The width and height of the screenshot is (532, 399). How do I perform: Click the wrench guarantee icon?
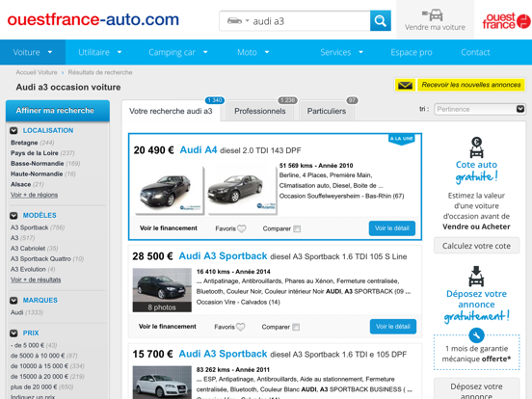point(476,335)
